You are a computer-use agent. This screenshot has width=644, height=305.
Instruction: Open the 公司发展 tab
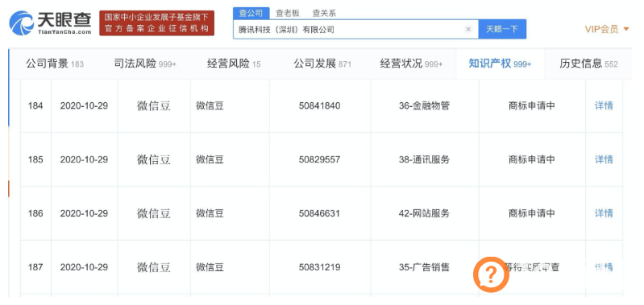[x=322, y=64]
